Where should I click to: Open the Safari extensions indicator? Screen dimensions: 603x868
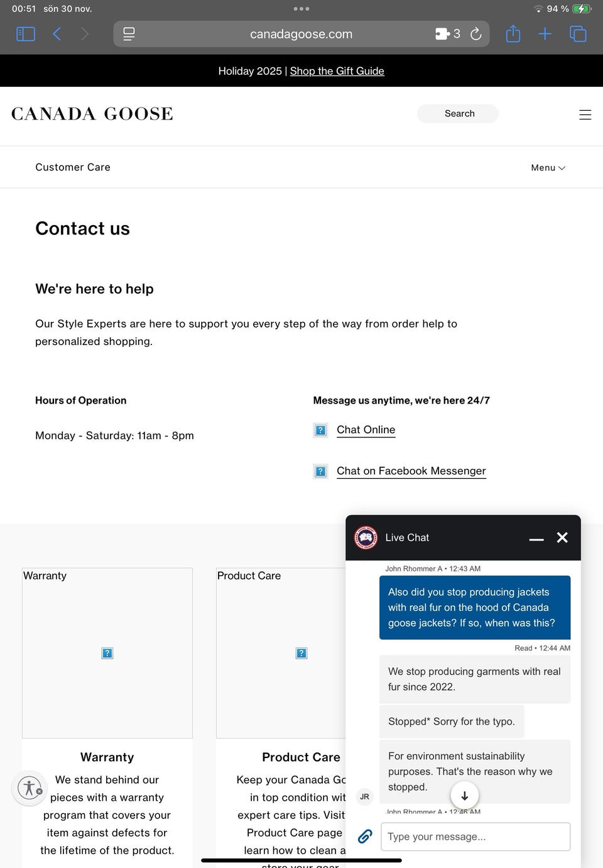coord(447,34)
